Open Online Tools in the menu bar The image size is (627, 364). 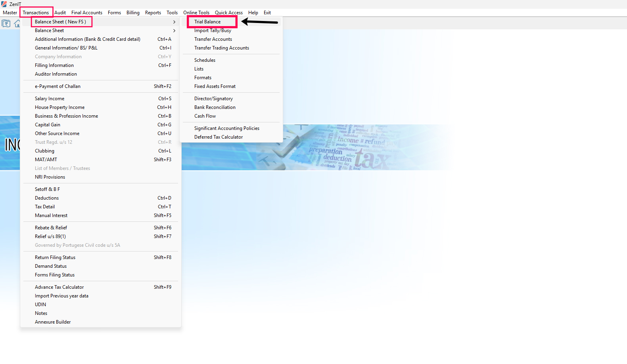tap(196, 13)
